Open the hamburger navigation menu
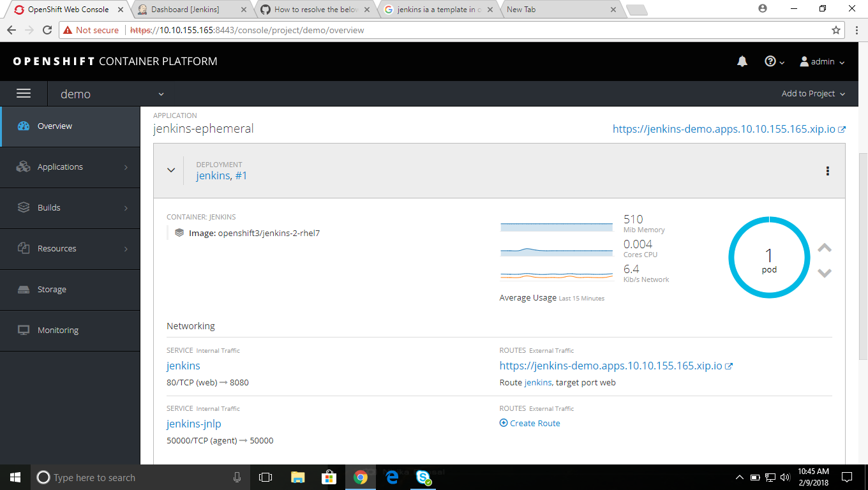Image resolution: width=868 pixels, height=490 pixels. (24, 93)
